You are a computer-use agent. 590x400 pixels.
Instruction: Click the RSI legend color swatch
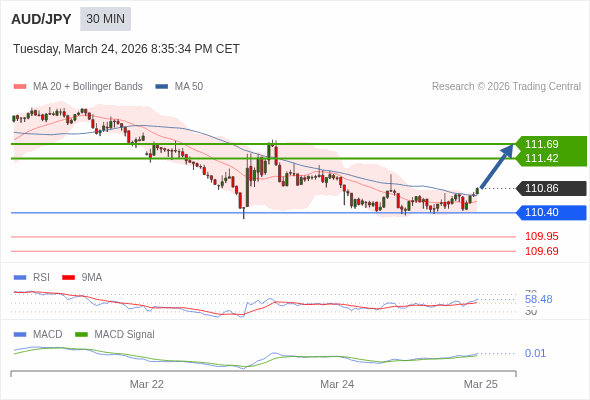tap(20, 278)
